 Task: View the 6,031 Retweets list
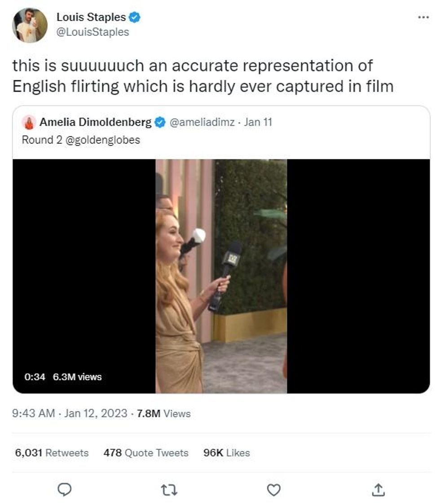coord(52,453)
